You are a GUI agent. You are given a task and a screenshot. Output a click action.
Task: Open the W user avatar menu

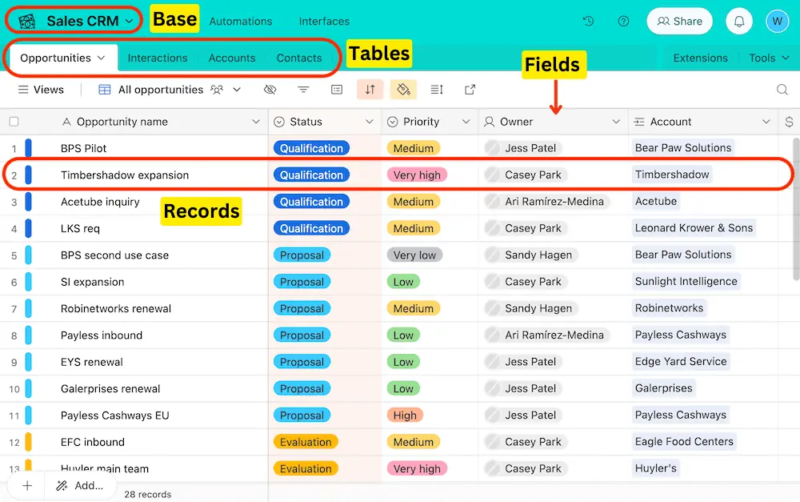pos(777,21)
